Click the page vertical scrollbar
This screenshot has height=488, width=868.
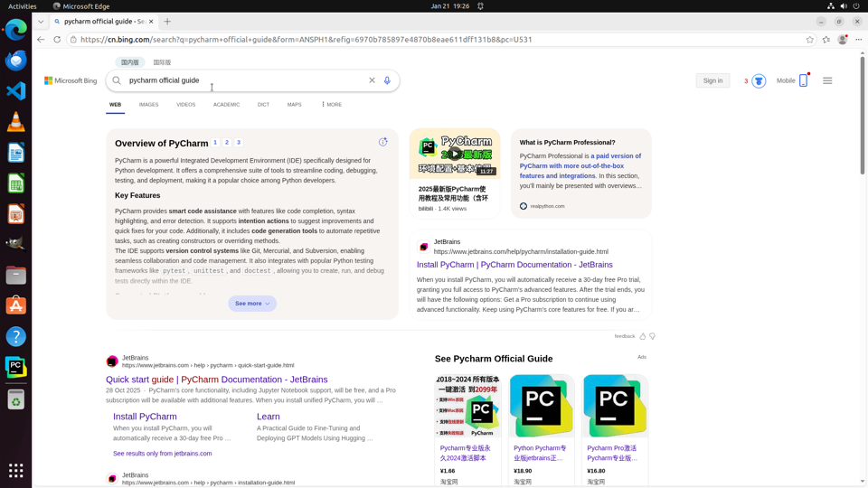862,115
